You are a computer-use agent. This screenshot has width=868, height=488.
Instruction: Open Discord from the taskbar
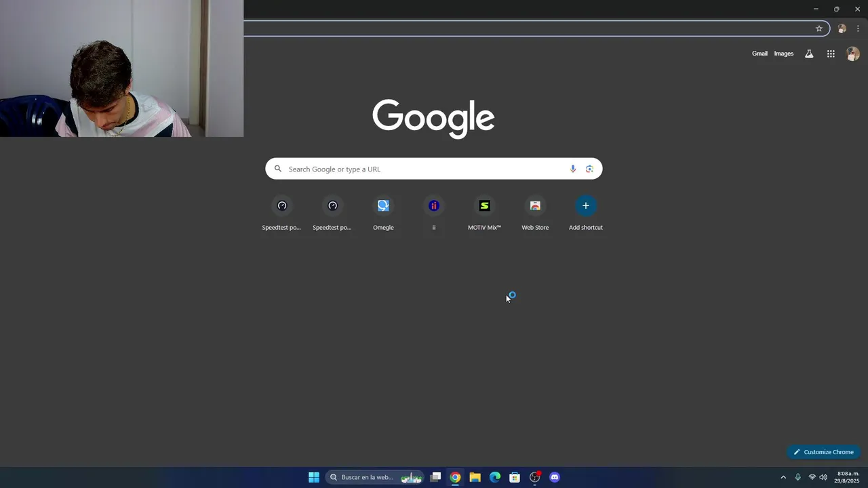[x=555, y=477]
